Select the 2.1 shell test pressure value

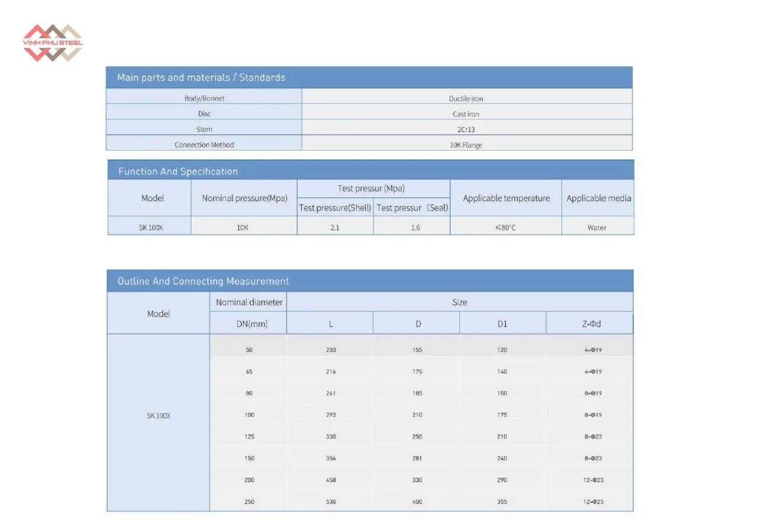coord(335,228)
